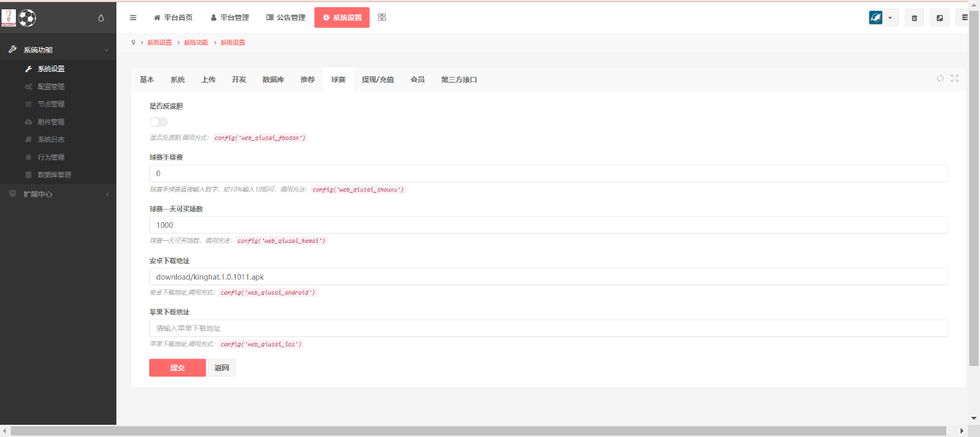This screenshot has width=980, height=437.
Task: Click the config('web_qiusai_android') code text
Action: click(267, 293)
